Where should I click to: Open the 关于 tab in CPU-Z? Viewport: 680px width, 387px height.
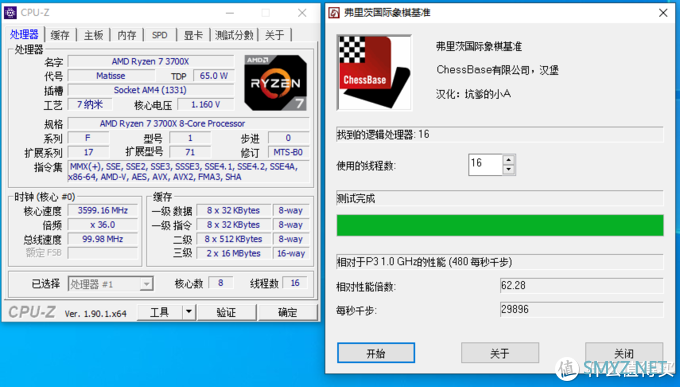275,35
